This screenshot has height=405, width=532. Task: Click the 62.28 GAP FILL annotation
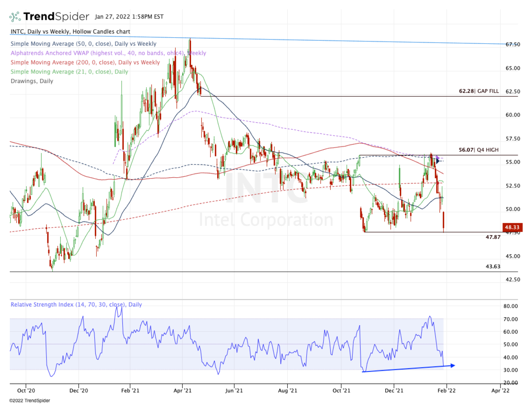tap(478, 91)
